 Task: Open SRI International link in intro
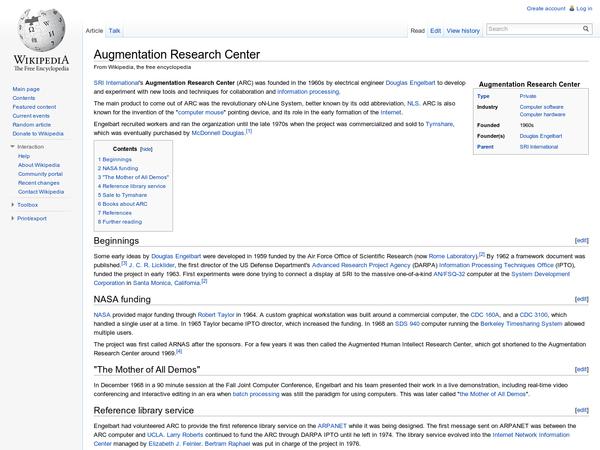(x=116, y=83)
